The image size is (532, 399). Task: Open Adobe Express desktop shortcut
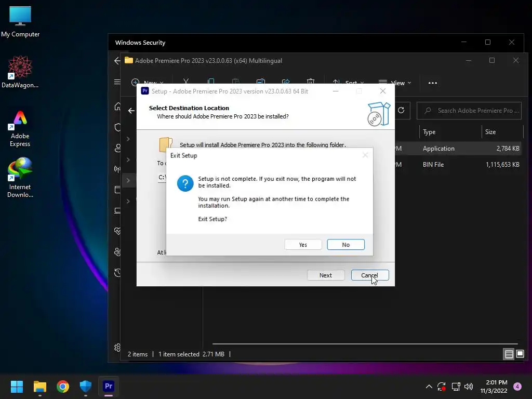point(20,129)
